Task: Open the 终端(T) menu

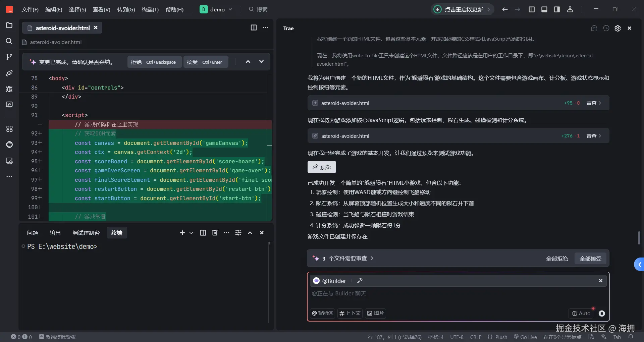Action: click(x=150, y=9)
